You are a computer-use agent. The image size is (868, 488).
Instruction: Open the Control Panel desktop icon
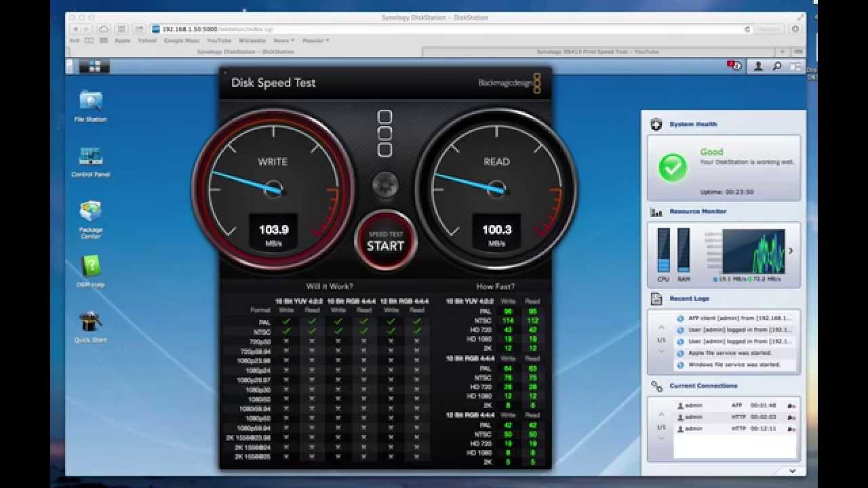point(90,161)
